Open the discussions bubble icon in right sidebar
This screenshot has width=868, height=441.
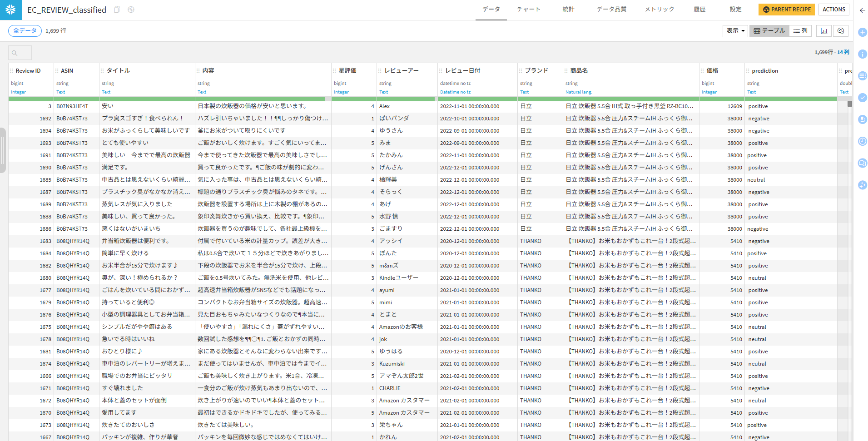tap(863, 163)
